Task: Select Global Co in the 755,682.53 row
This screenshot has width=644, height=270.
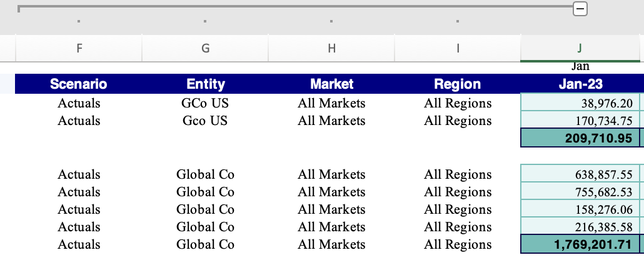Action: tap(205, 192)
